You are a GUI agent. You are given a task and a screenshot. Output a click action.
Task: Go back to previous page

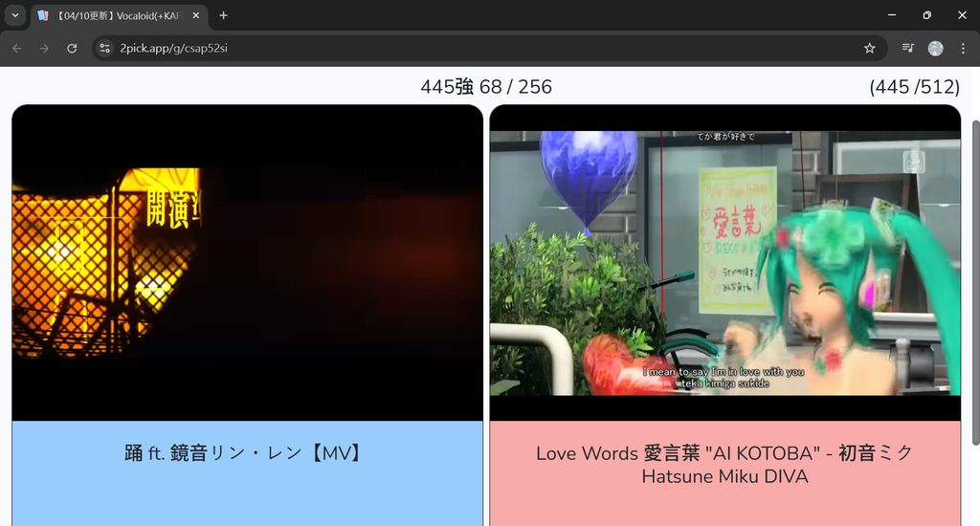[x=17, y=48]
